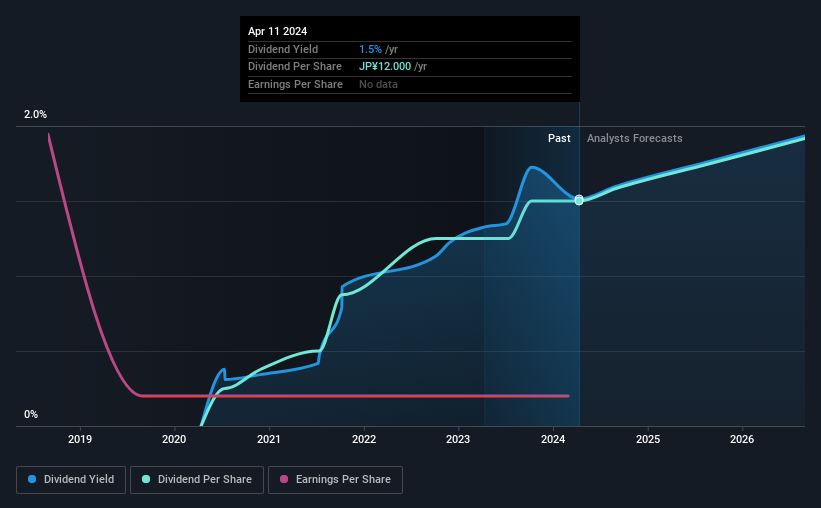The height and width of the screenshot is (508, 821).
Task: Toggle the Dividend Per Share legend button
Action: 197,480
